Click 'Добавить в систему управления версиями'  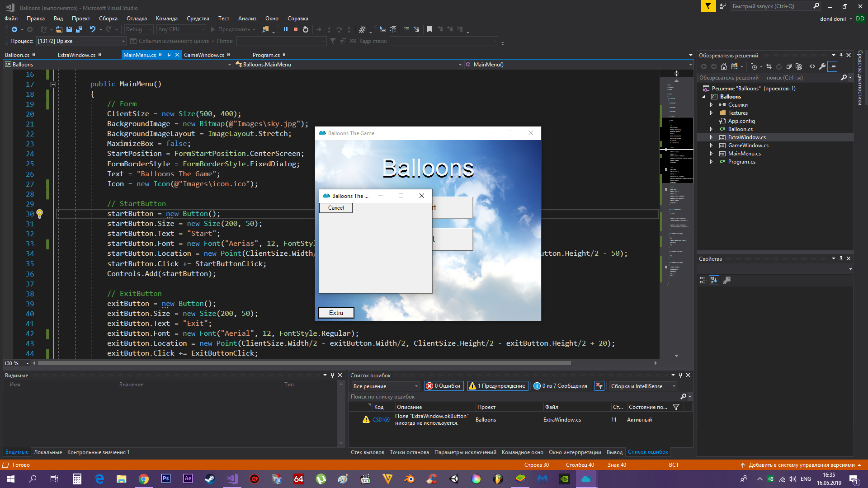coord(802,465)
